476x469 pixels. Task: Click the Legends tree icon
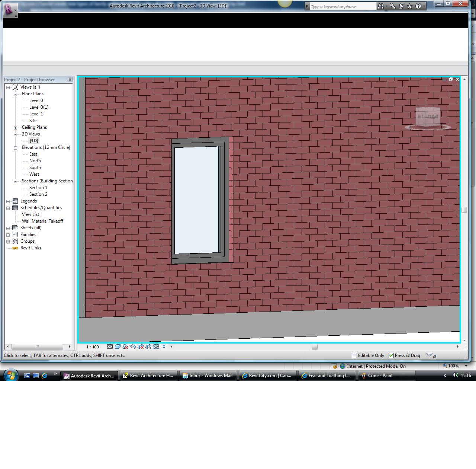tap(15, 201)
